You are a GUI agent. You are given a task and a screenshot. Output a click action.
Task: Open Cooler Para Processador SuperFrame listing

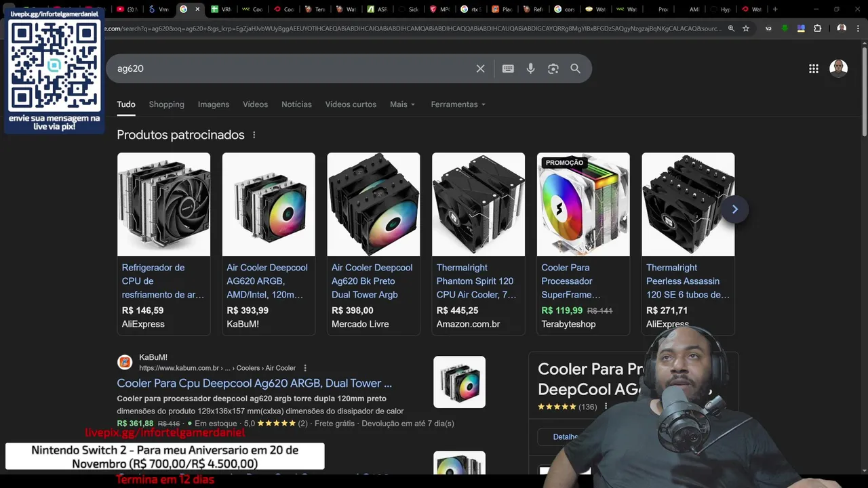pos(571,281)
